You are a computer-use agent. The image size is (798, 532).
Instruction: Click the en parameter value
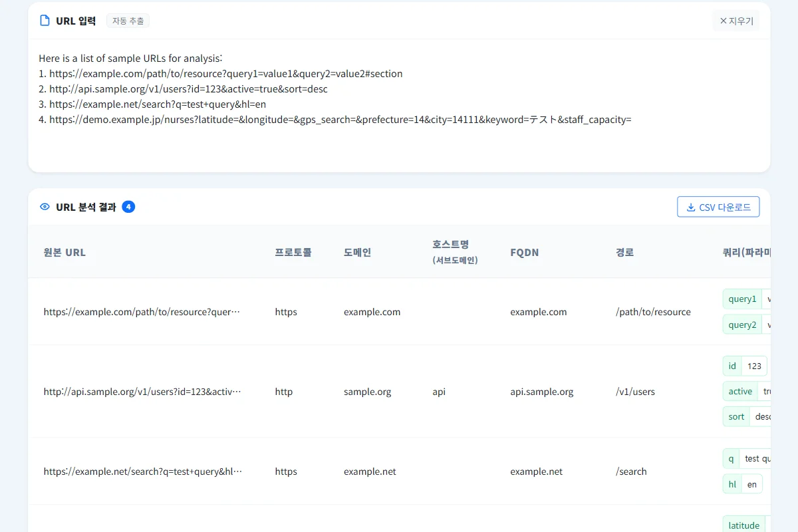[x=752, y=484]
